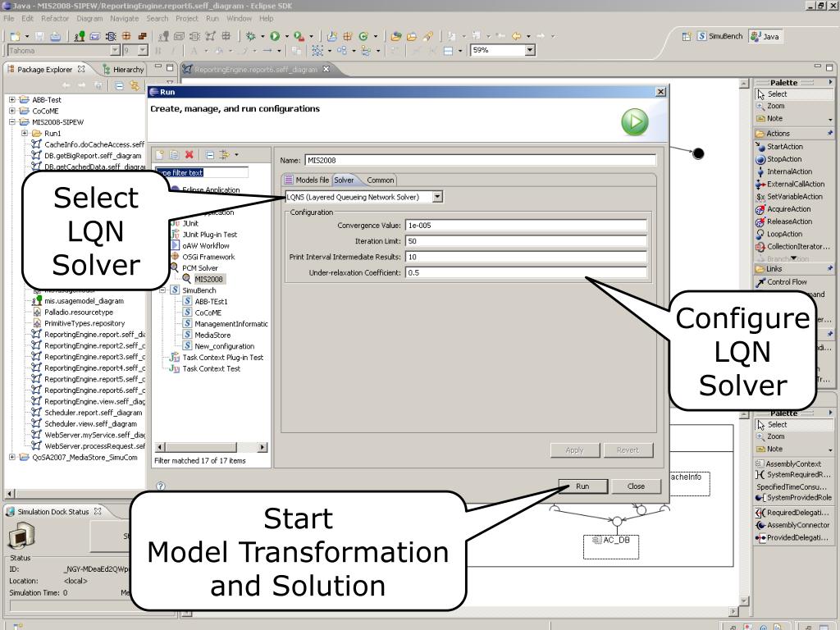Click the Debug toolbar icon
This screenshot has height=630, width=840.
click(251, 36)
